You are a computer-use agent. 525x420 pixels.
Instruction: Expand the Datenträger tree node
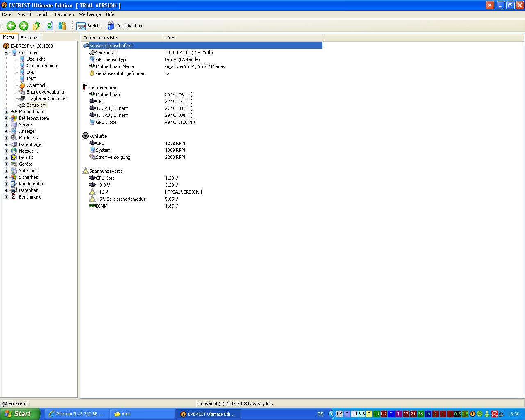tap(6, 144)
